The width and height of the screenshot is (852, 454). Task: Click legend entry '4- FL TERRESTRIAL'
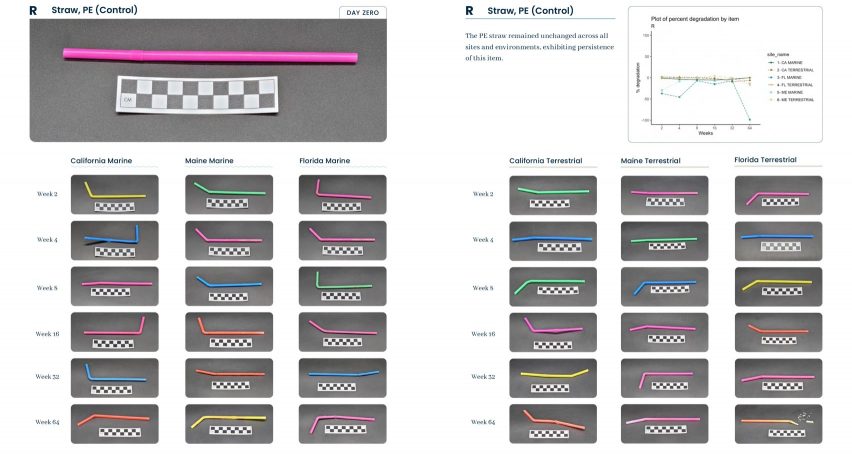(x=791, y=85)
